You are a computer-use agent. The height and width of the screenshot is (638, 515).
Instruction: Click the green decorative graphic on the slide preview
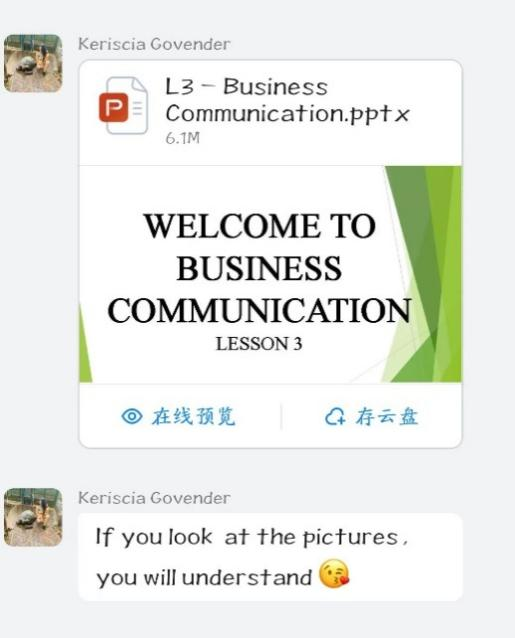(x=427, y=274)
